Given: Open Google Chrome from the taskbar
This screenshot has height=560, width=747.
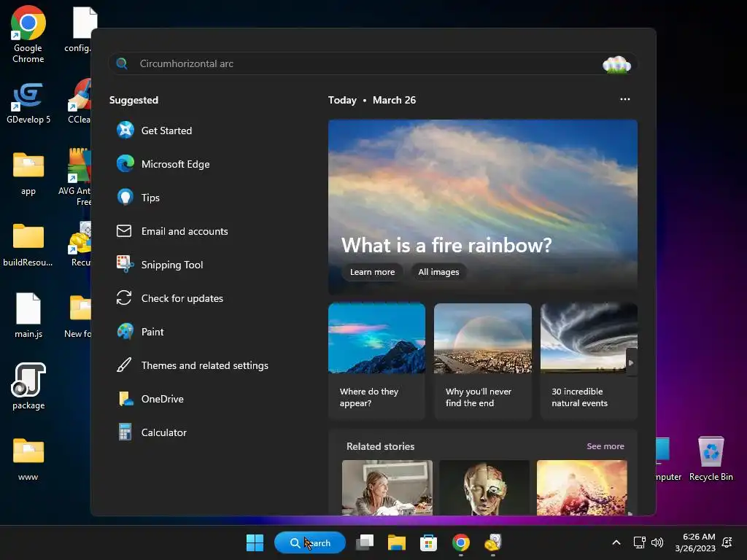Looking at the screenshot, I should click(x=461, y=542).
